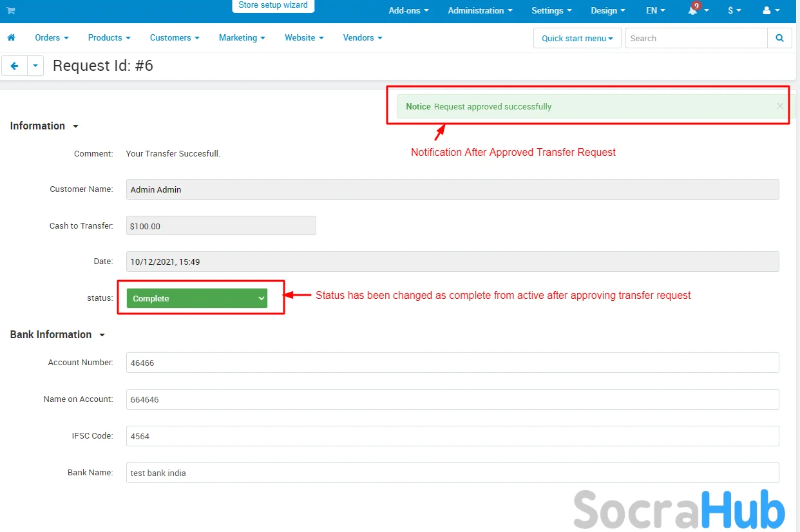Click the back arrow button

point(14,66)
